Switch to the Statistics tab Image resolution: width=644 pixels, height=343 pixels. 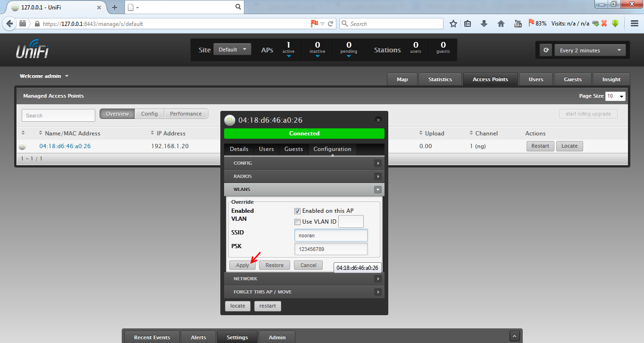click(x=440, y=79)
